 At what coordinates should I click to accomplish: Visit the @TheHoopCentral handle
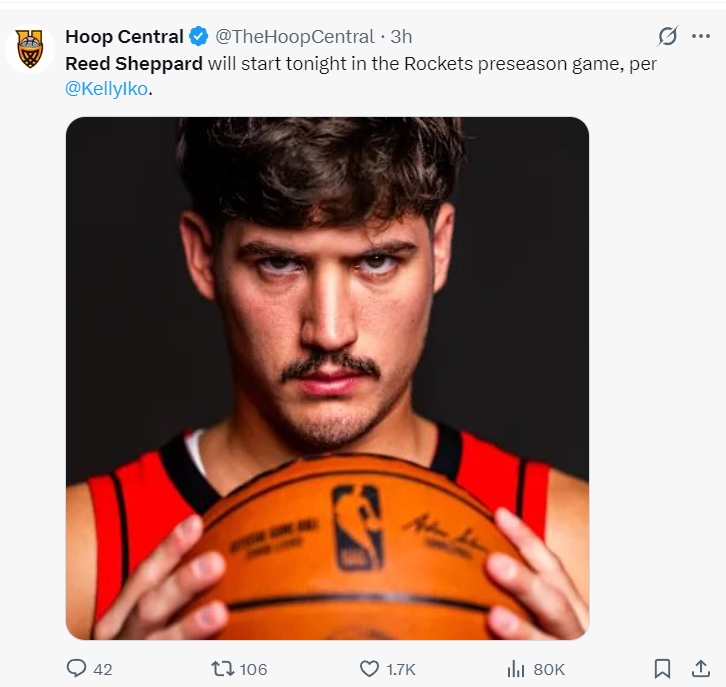pyautogui.click(x=293, y=37)
